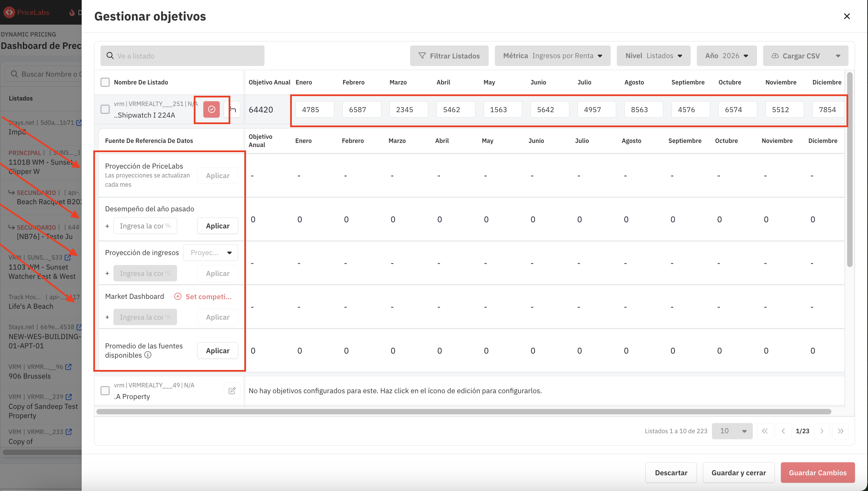The width and height of the screenshot is (868, 491).
Task: Edit goals for .A Property listing
Action: pyautogui.click(x=232, y=390)
